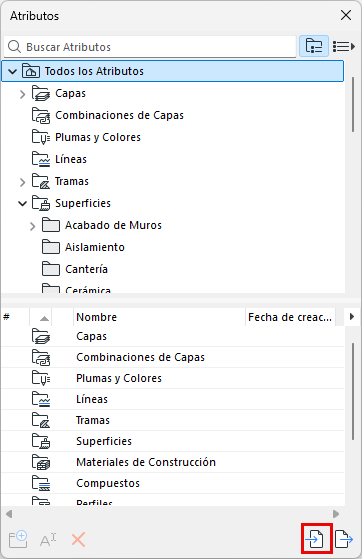Click the Rename attribute icon

point(48,540)
